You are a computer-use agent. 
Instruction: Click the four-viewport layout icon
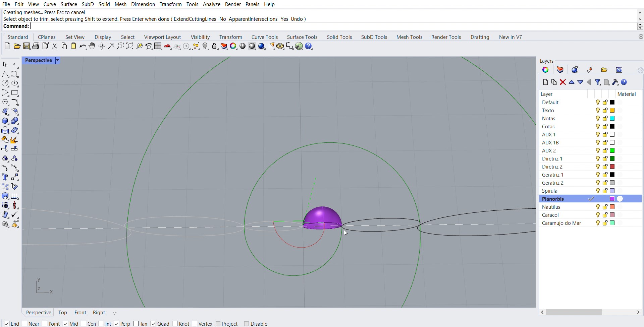[x=158, y=46]
